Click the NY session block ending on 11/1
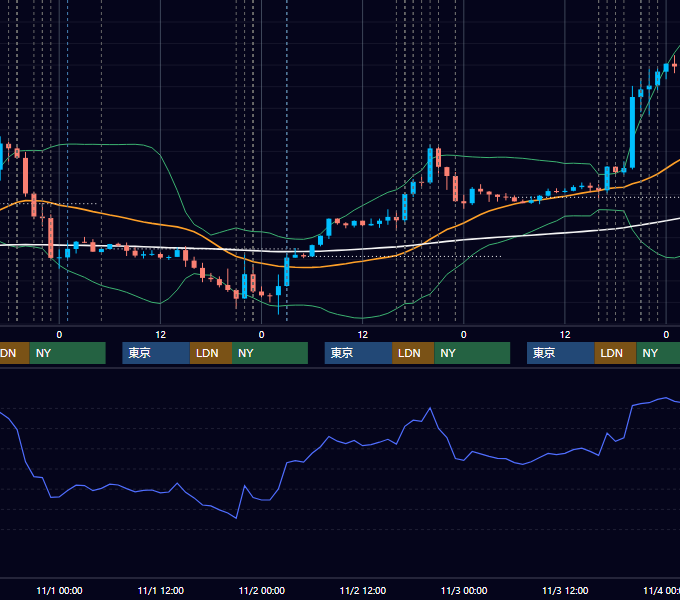 click(x=68, y=353)
